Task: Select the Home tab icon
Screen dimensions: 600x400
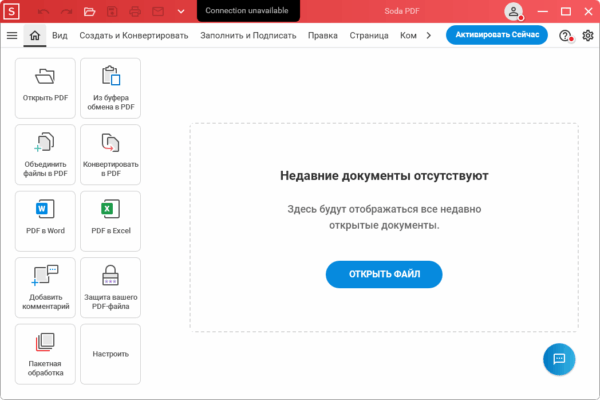Action: (x=34, y=36)
